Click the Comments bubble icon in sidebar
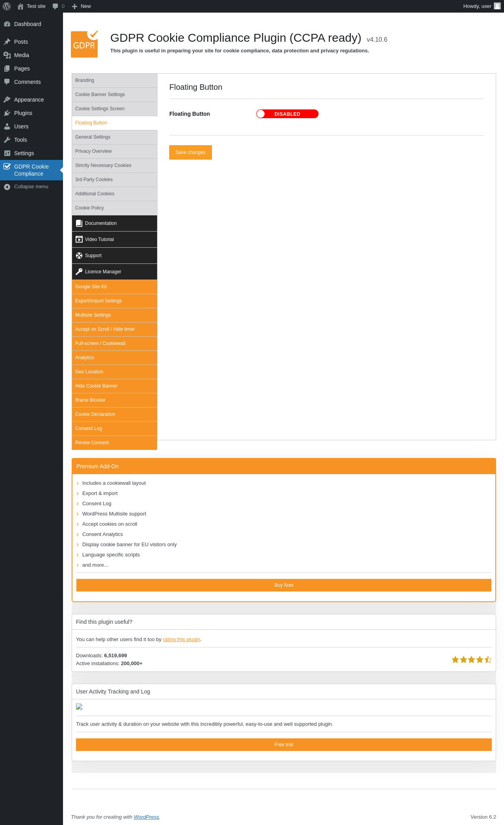Viewport: 504px width, 825px height. pos(7,82)
